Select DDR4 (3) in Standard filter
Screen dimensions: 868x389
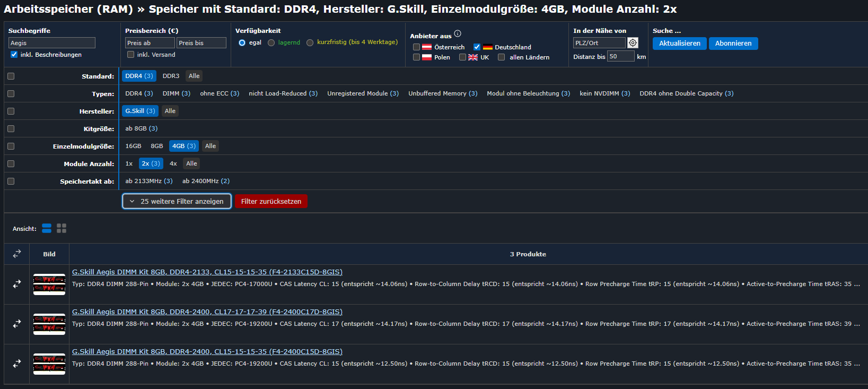point(139,76)
